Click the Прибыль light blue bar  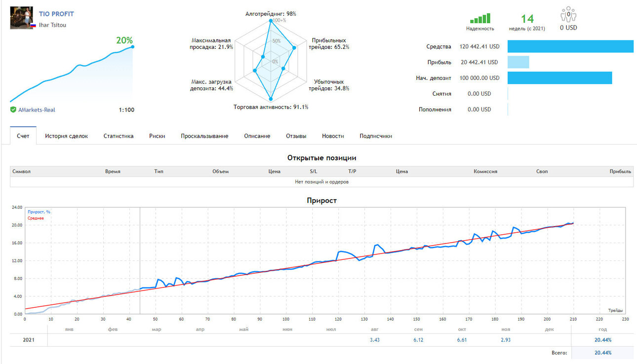coord(518,62)
